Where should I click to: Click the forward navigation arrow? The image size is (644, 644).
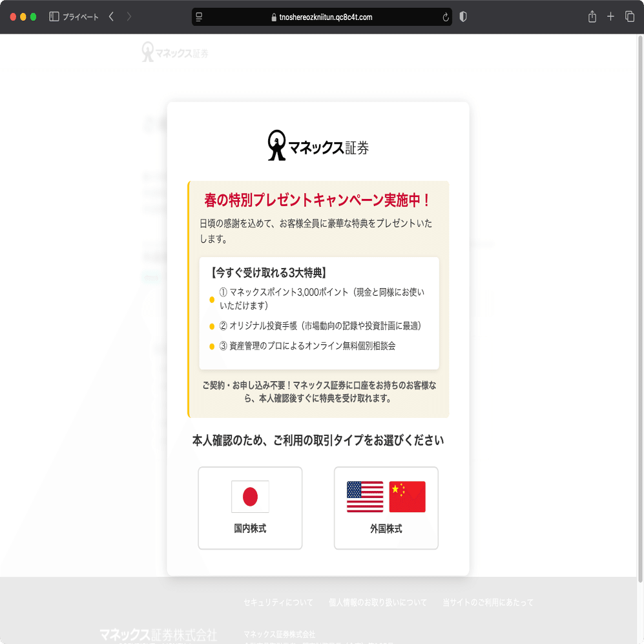[x=129, y=17]
